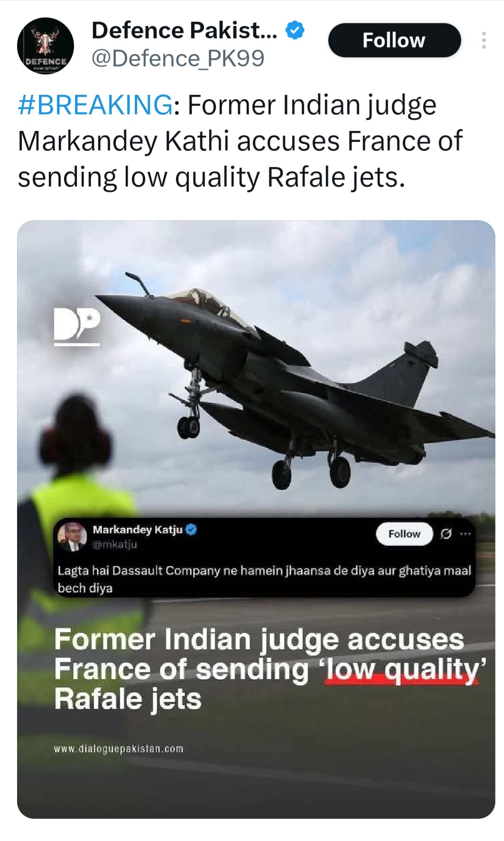504x841 pixels.
Task: Tap the 'Former Indian judge accuses' headline
Action: tap(259, 639)
